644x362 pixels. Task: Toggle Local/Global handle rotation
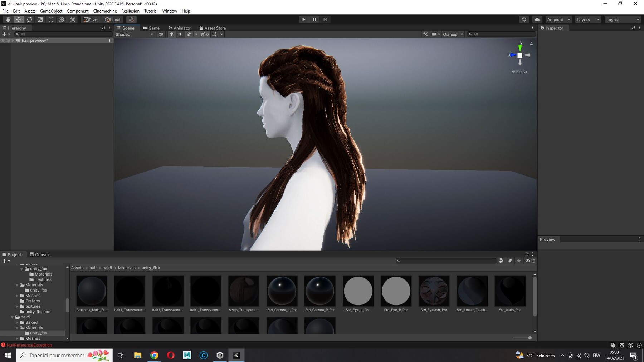tap(113, 20)
